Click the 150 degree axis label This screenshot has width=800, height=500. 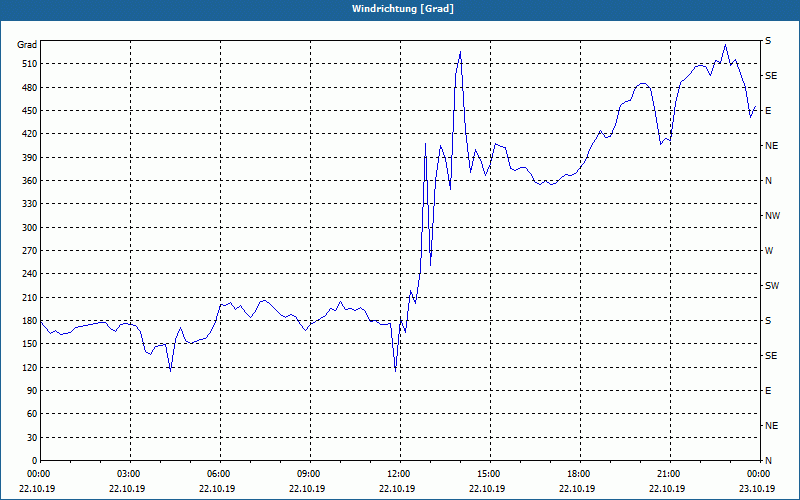pyautogui.click(x=29, y=344)
